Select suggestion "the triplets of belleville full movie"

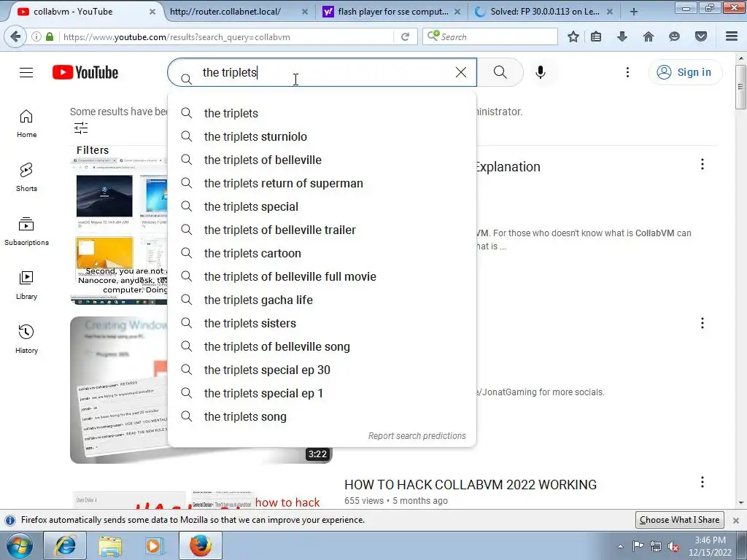[322, 276]
